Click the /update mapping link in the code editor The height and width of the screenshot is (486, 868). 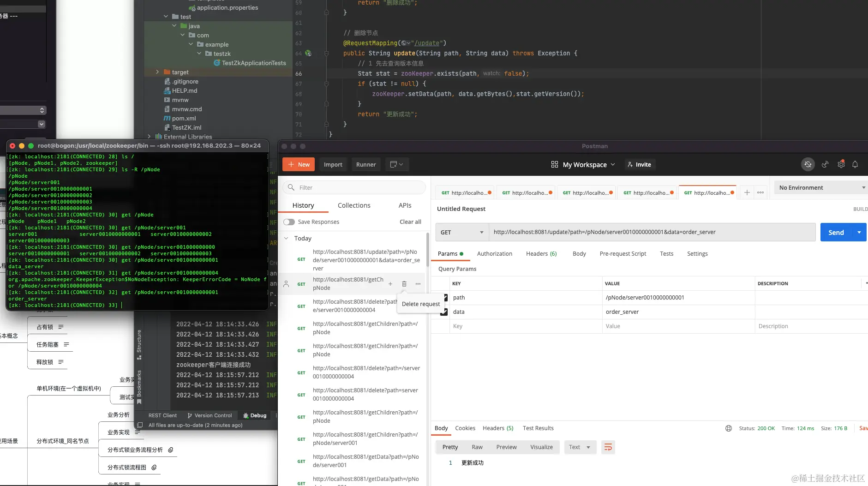coord(427,43)
